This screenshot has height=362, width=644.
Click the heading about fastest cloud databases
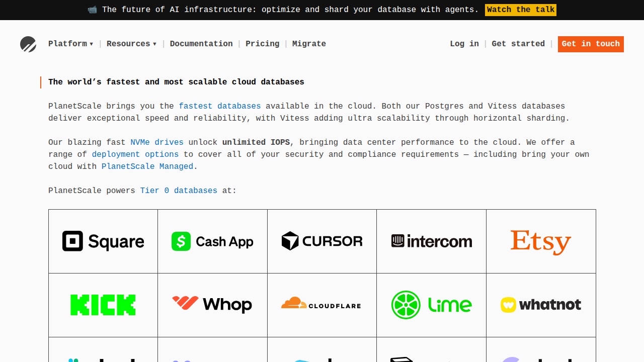point(176,82)
